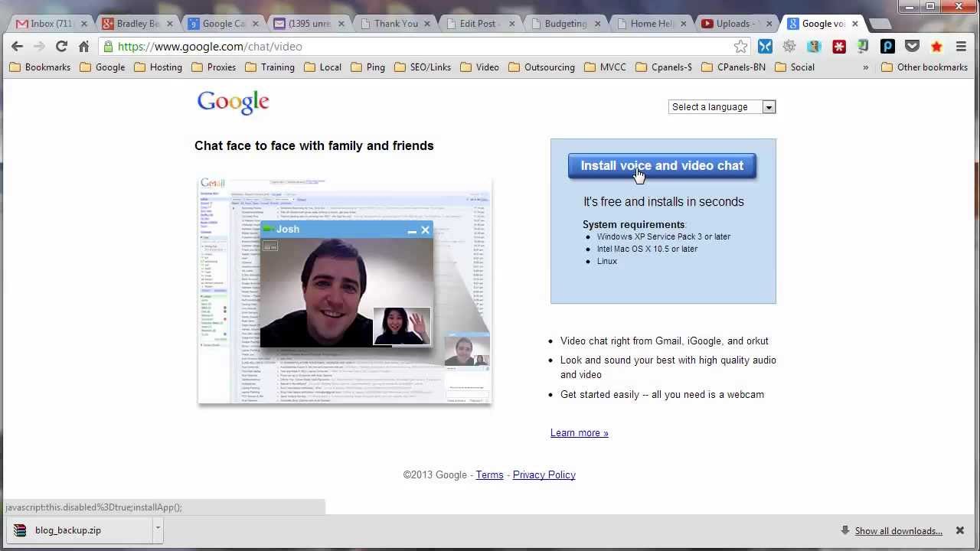
Task: Open the Proxies bookmarks folder
Action: (214, 67)
